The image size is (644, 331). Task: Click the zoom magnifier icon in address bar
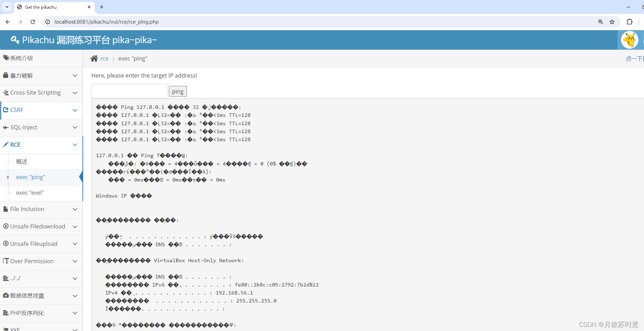pos(601,22)
